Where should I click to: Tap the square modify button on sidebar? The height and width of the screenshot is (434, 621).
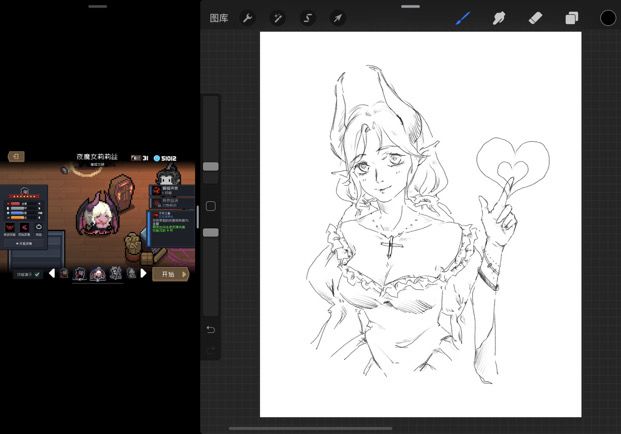point(211,207)
